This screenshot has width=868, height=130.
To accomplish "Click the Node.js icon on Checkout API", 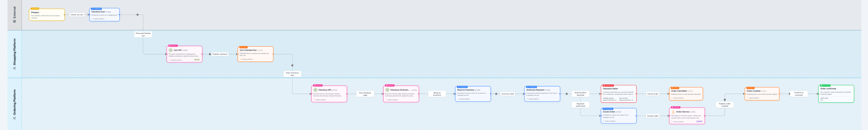I will tap(315, 90).
